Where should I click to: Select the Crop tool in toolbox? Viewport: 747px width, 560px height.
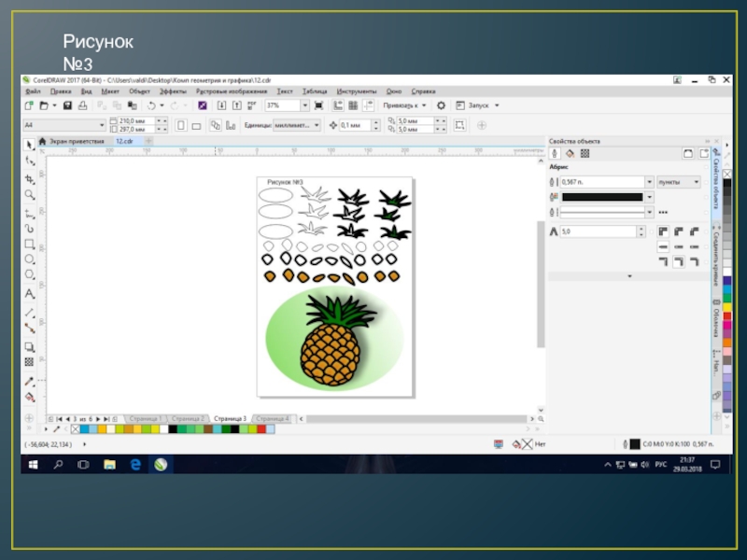tap(30, 178)
